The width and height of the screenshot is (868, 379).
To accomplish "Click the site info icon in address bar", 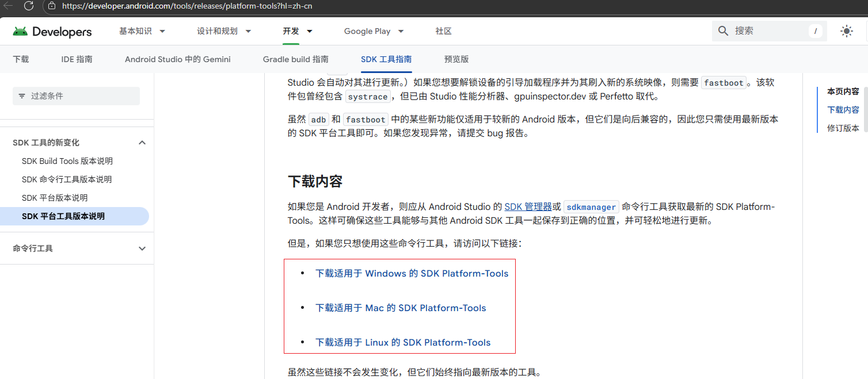I will [x=52, y=6].
